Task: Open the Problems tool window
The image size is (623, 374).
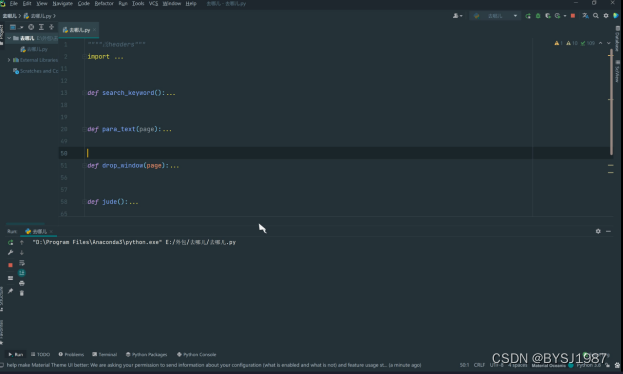Action: [71, 355]
